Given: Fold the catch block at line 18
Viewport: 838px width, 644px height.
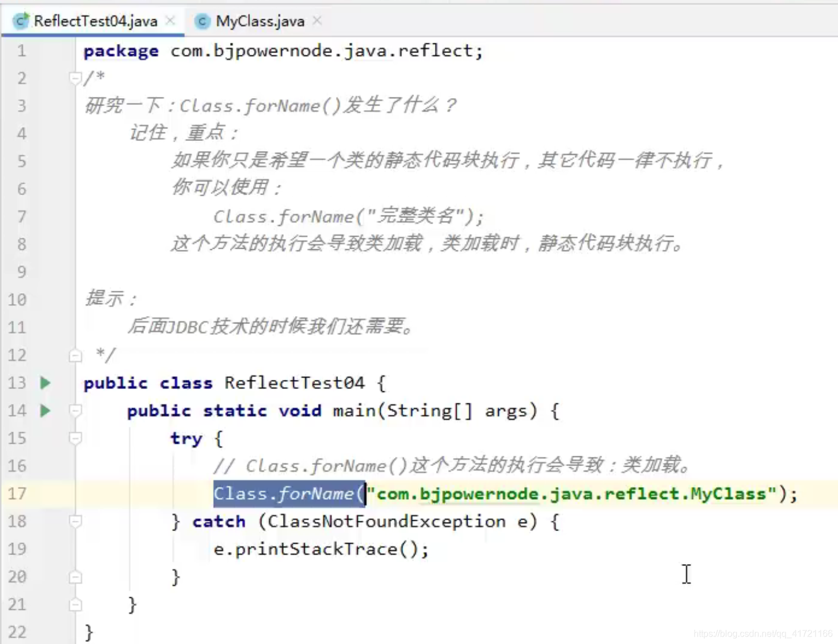Looking at the screenshot, I should click(75, 521).
